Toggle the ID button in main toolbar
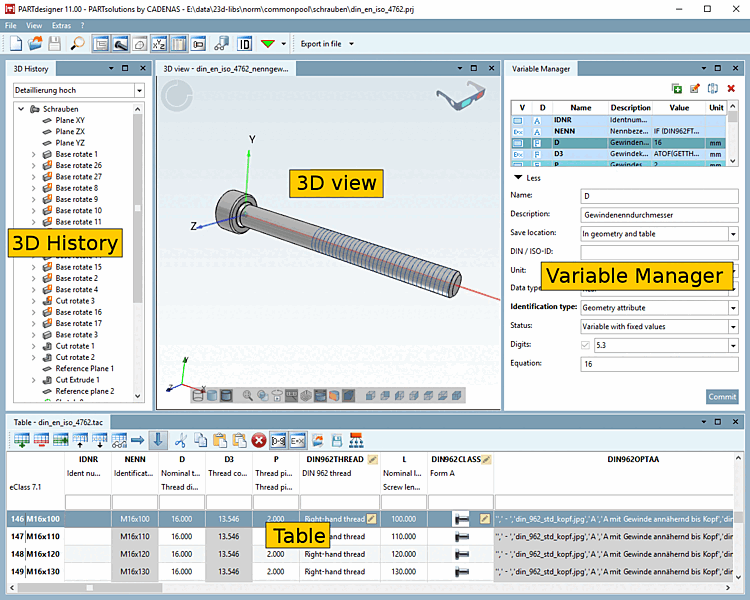The image size is (750, 600). (x=244, y=44)
